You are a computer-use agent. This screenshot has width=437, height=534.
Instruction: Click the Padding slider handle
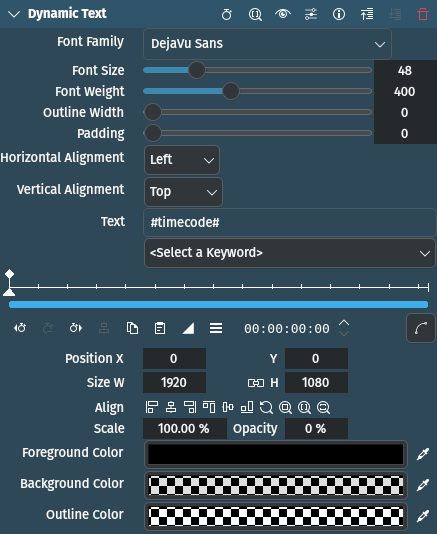pos(153,133)
